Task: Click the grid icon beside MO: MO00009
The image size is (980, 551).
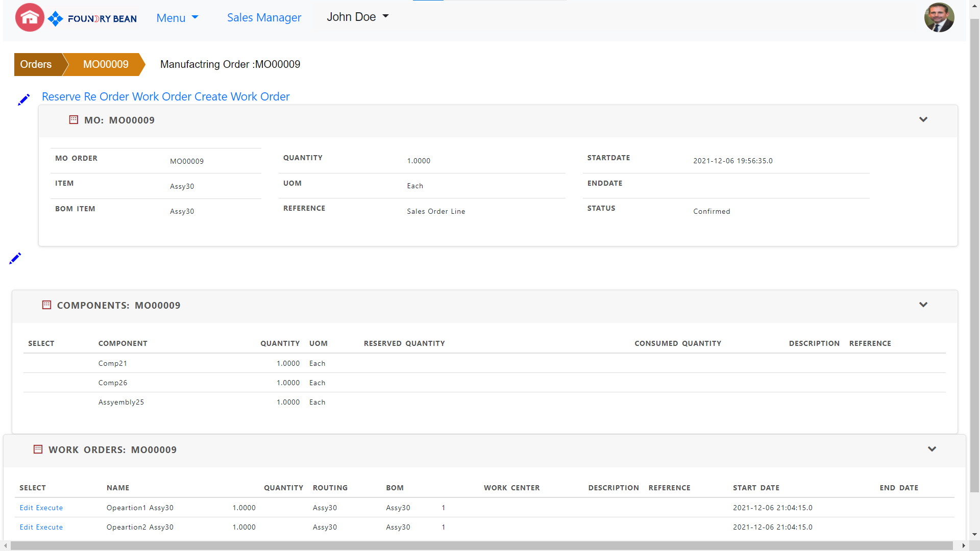Action: click(x=73, y=120)
